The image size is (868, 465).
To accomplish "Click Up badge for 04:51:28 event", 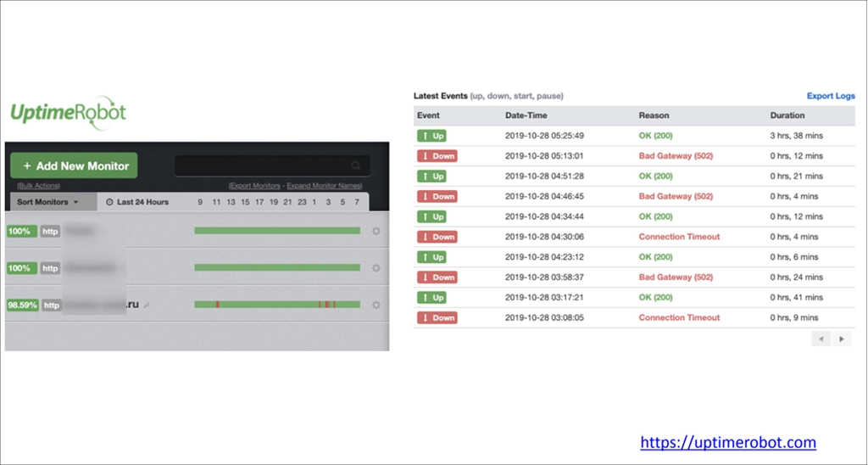I will pyautogui.click(x=431, y=176).
